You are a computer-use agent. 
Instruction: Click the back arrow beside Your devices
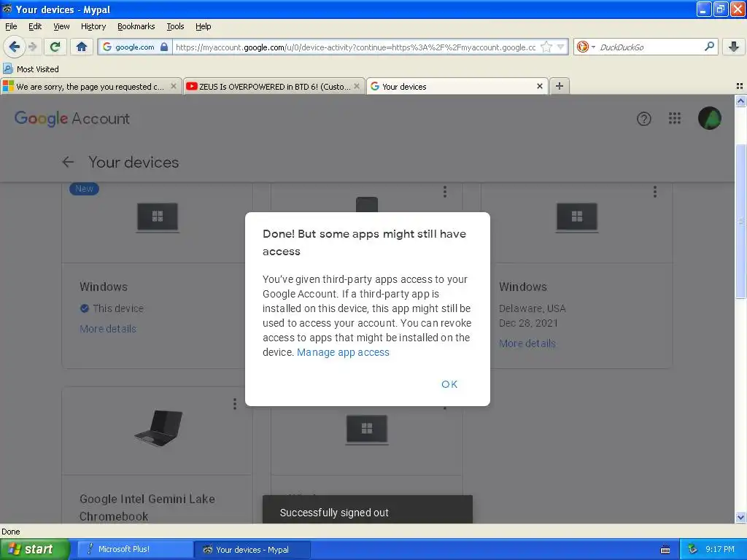[68, 163]
